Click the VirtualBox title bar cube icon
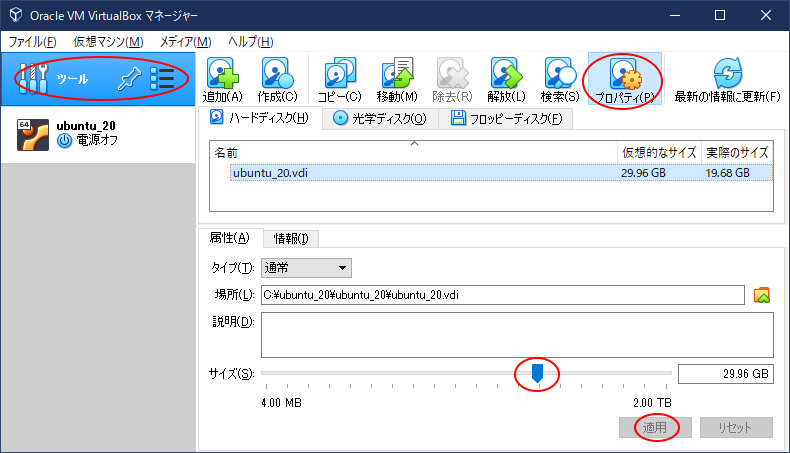Viewport: 790px width, 453px height. [x=16, y=15]
